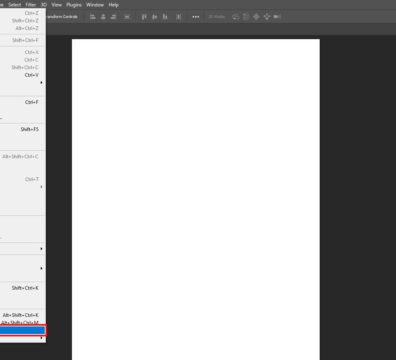Expand the submenu arrow below Ctrl+T
Screen dimensions: 396x360
(41, 187)
